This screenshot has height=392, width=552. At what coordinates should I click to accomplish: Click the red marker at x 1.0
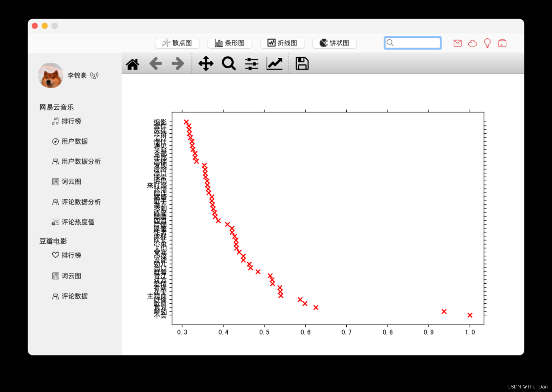470,315
